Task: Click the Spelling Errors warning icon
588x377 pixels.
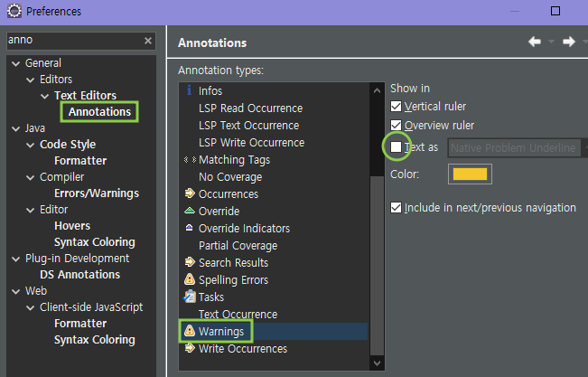Action: tap(190, 280)
